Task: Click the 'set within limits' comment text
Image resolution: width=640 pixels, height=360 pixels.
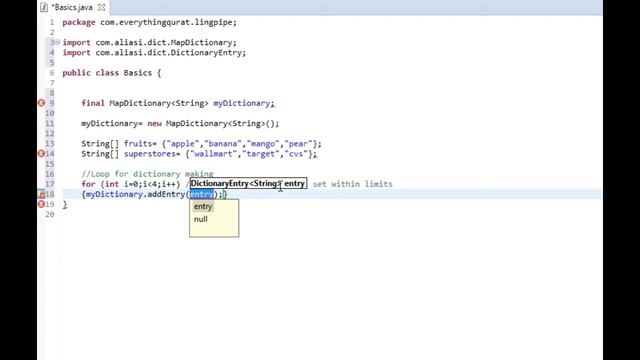Action: (352, 184)
